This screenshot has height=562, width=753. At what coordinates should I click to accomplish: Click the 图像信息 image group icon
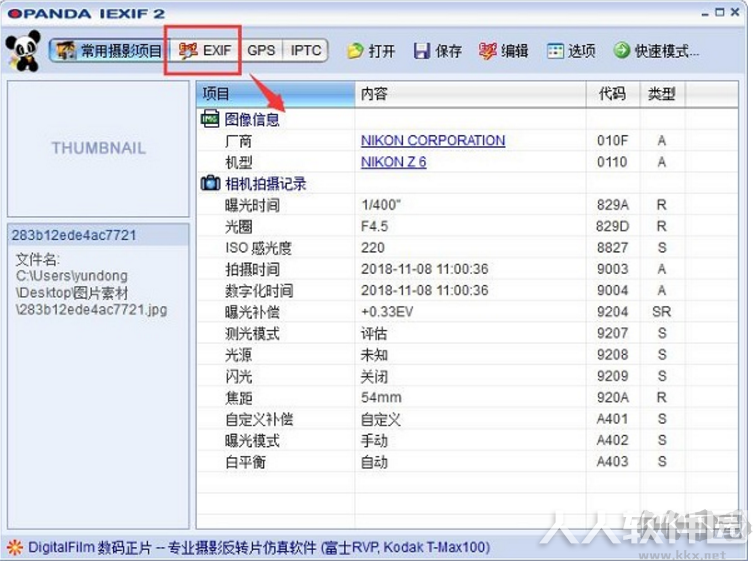(x=210, y=119)
